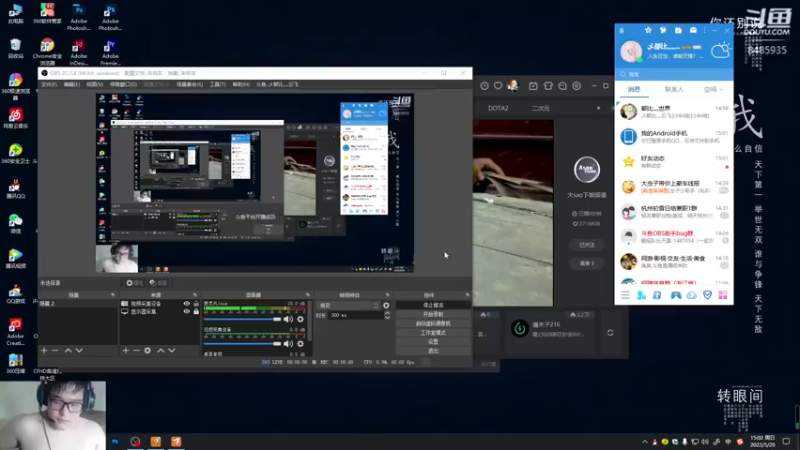Viewport: 800px width, 450px height.
Task: Open video capture device audio settings gear
Action: (x=301, y=343)
